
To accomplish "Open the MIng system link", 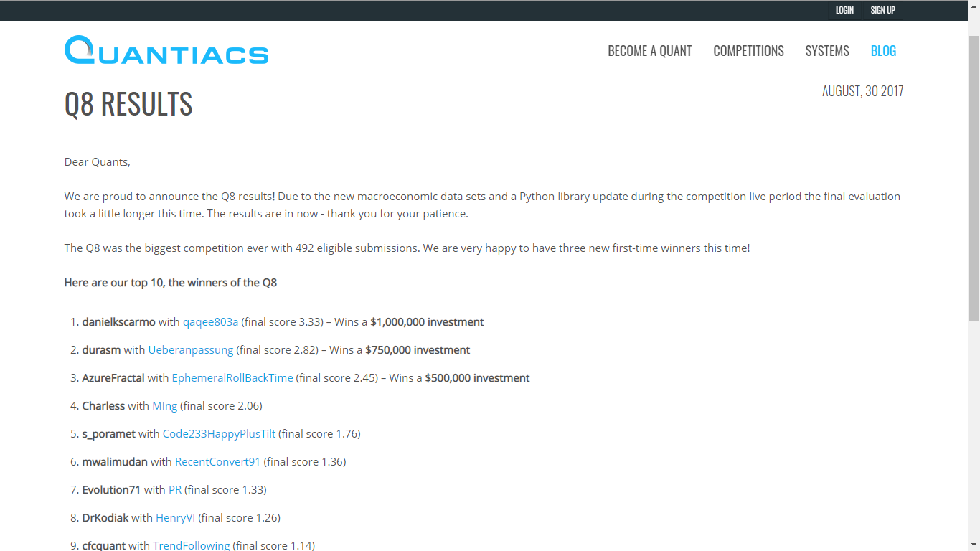I will (164, 406).
